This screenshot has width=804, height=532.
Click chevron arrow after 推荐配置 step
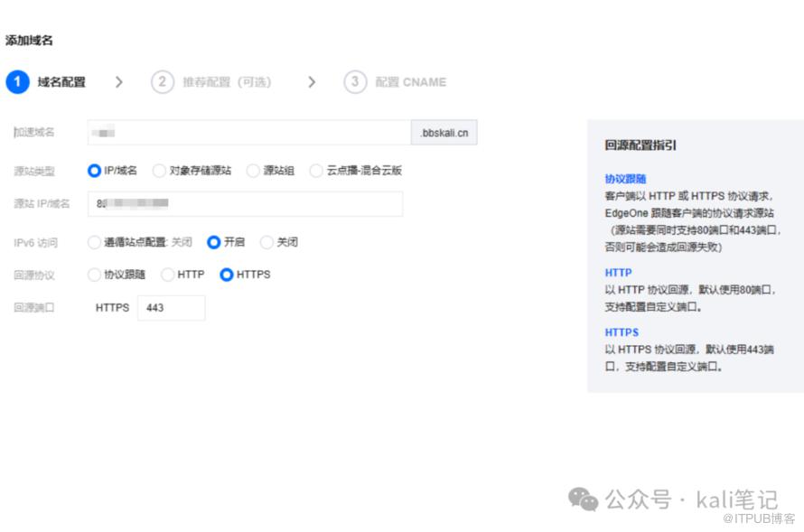312,82
